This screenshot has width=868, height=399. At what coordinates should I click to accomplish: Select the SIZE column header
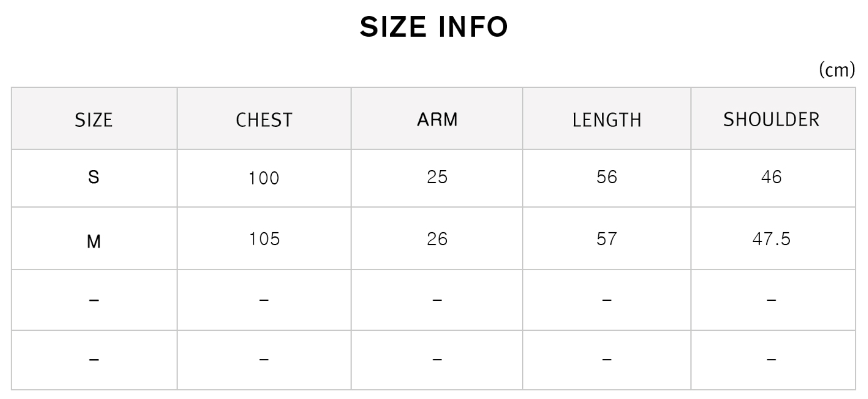click(94, 120)
